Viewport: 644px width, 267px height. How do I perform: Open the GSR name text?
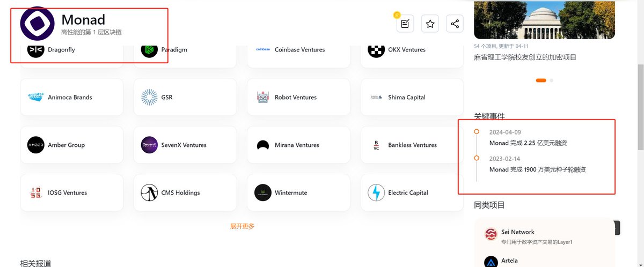(x=167, y=97)
